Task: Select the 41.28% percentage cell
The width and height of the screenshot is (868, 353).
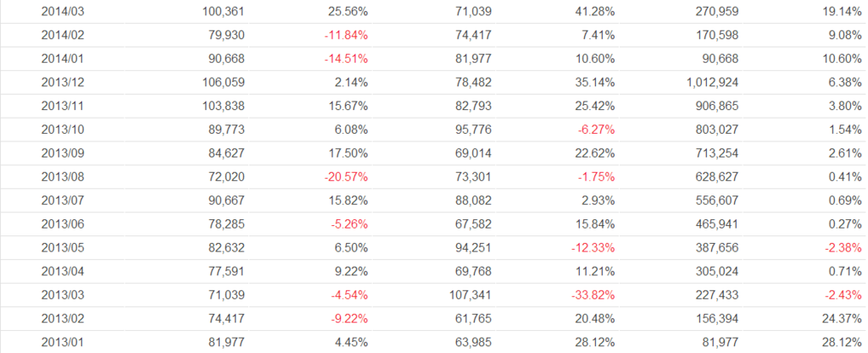Action: [594, 12]
